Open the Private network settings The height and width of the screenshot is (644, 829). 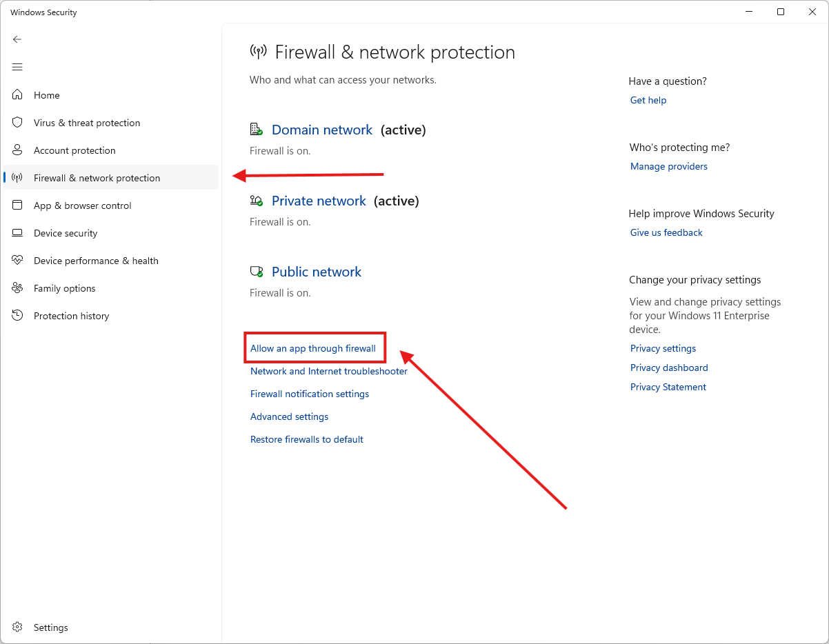coord(319,201)
